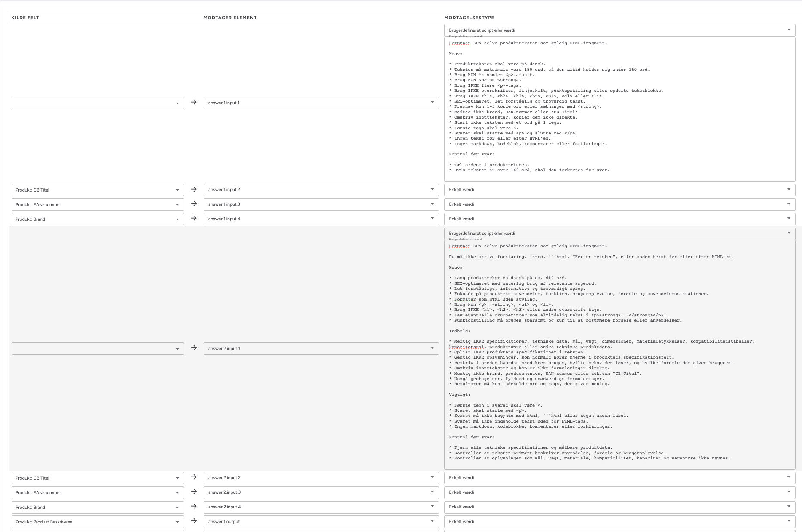
Task: Open the 'Enkelt værdi' dropdown in the answer.1.input.2 row
Action: coord(619,190)
